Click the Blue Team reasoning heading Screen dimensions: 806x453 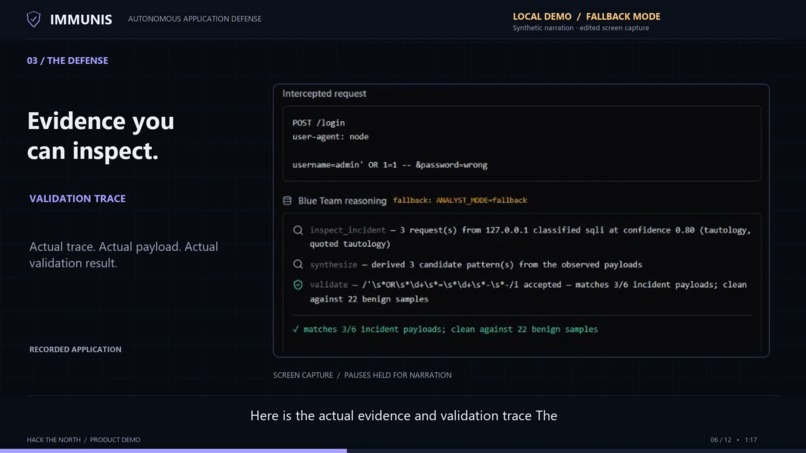tap(342, 201)
